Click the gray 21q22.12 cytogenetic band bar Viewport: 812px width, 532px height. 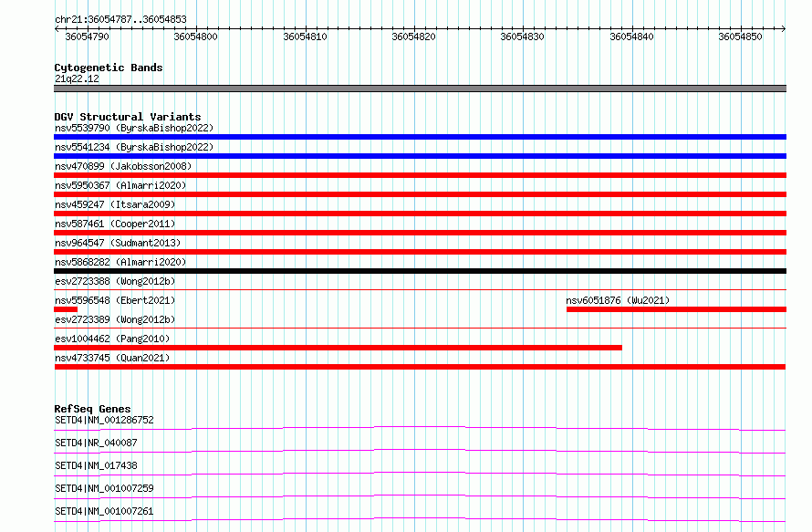tap(420, 89)
